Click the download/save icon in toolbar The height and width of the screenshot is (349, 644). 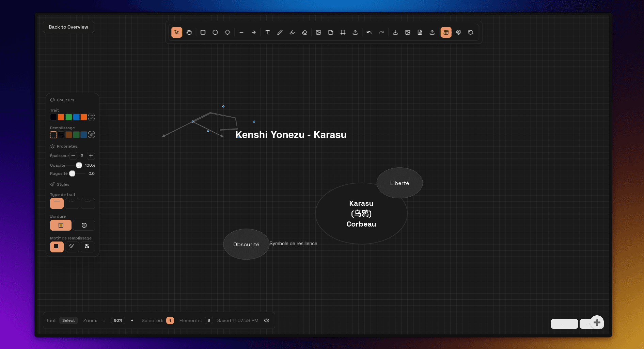tap(395, 32)
